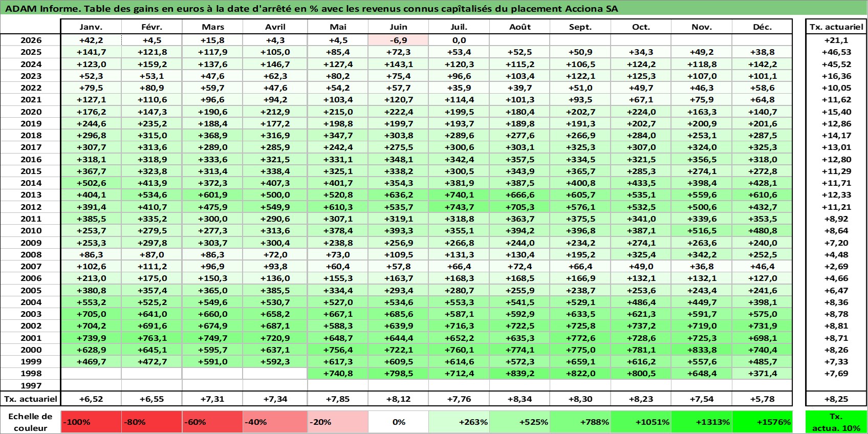Select the 'Tx. actuariel' column header at top right

click(x=836, y=27)
